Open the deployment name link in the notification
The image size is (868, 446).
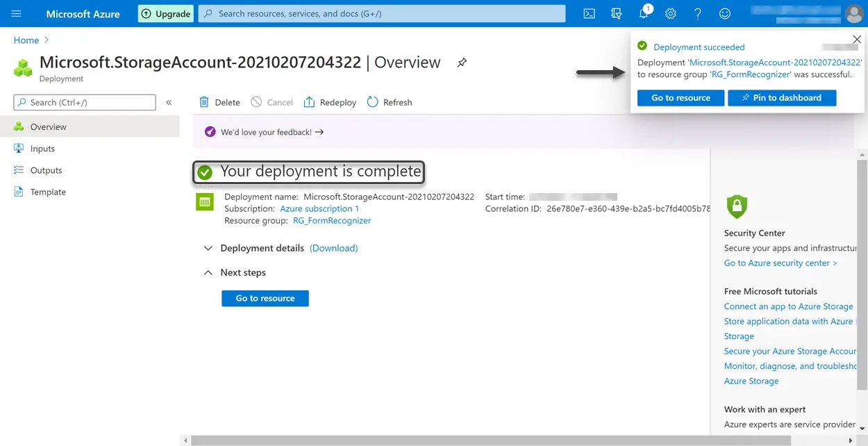775,63
